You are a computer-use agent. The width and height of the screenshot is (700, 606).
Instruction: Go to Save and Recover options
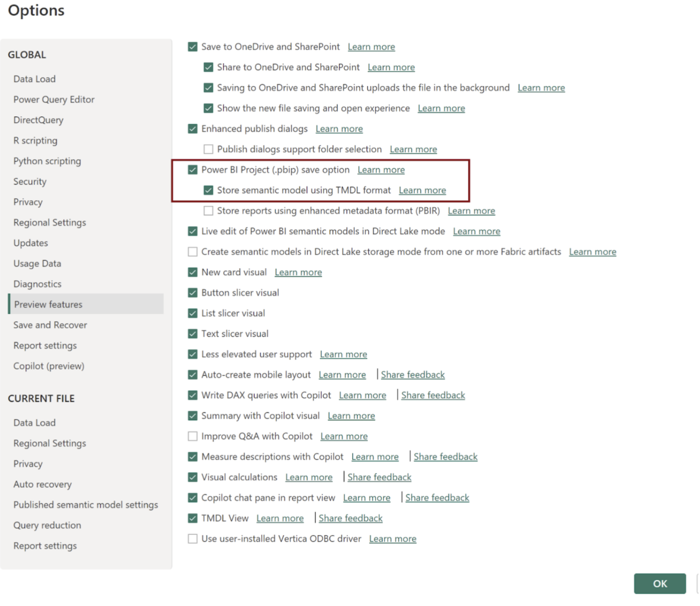(50, 325)
